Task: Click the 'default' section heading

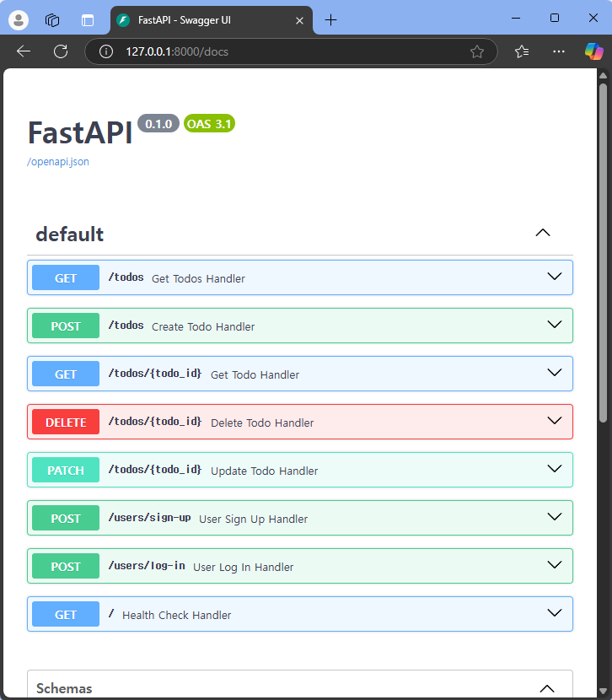Action: pyautogui.click(x=70, y=234)
